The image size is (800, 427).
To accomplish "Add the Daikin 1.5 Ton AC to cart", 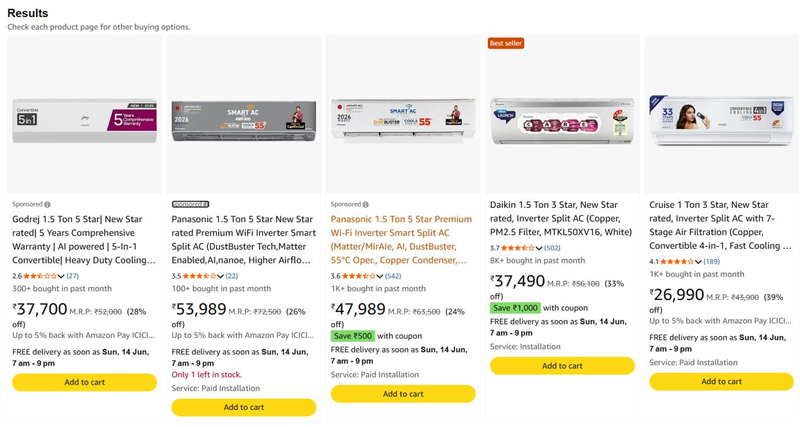I will [x=562, y=366].
